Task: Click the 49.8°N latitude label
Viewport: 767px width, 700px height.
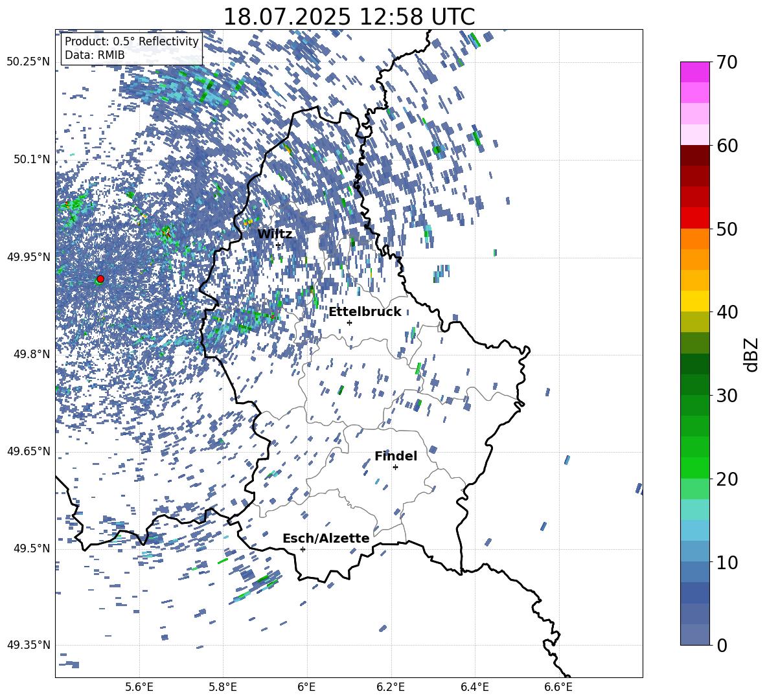Action: click(32, 354)
